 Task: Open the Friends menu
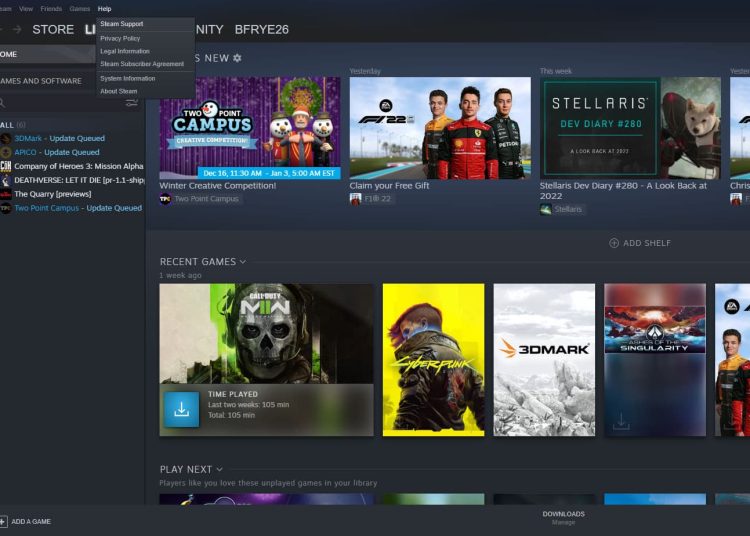tap(51, 9)
